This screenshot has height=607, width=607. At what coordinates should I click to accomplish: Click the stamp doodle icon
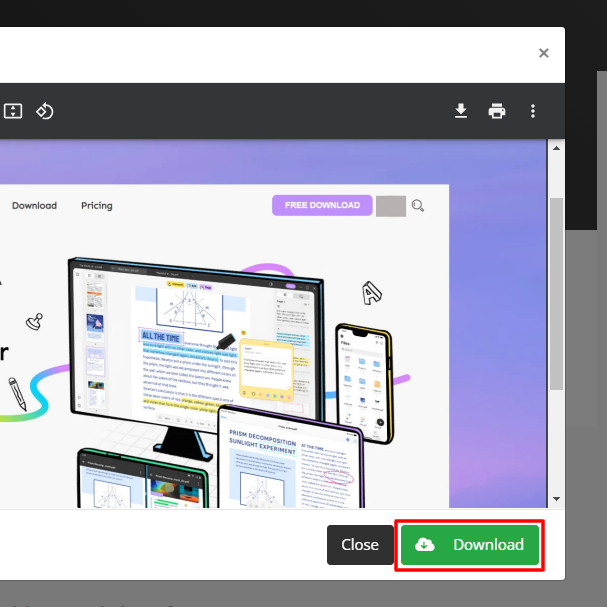click(34, 322)
